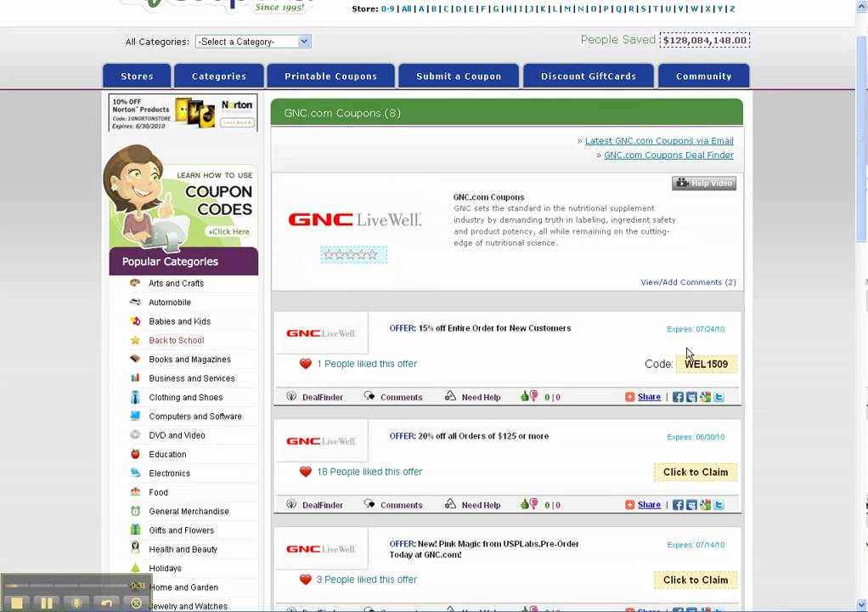This screenshot has height=612, width=868.
Task: Click Google share icon on 20% off offer
Action: click(705, 505)
